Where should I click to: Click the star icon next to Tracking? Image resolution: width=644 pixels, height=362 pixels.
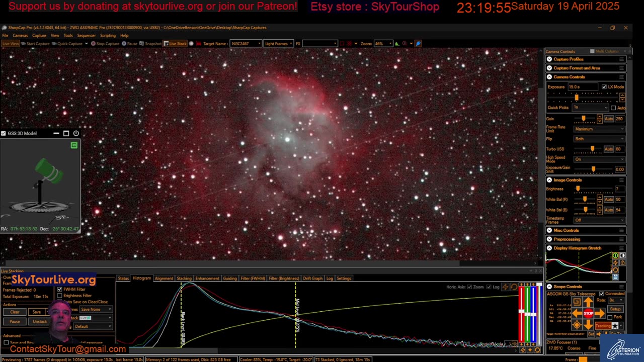(615, 326)
